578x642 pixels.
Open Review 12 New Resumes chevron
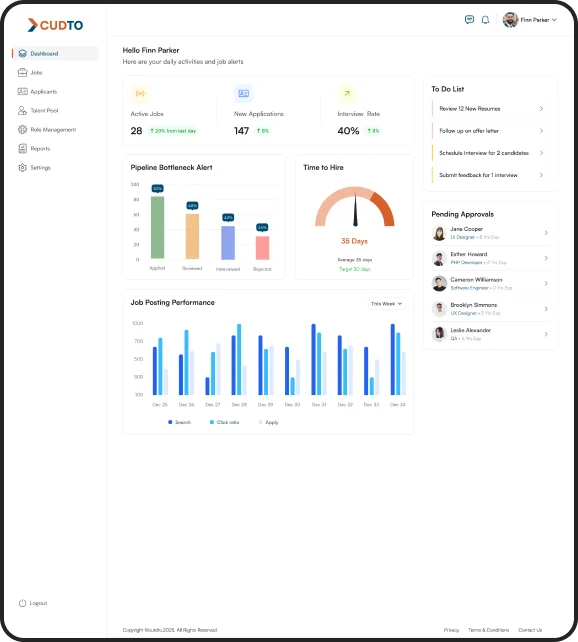click(x=541, y=109)
